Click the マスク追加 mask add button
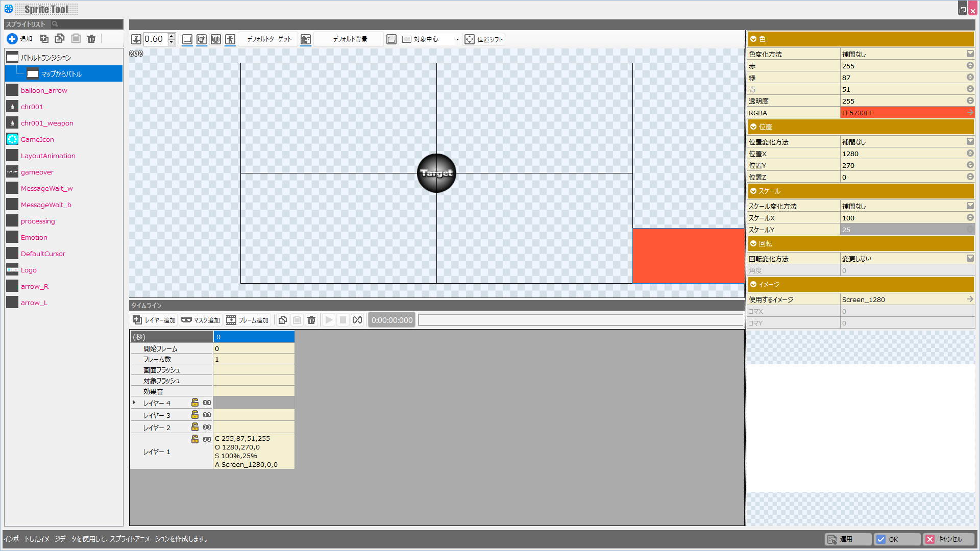980x551 pixels. pyautogui.click(x=201, y=320)
